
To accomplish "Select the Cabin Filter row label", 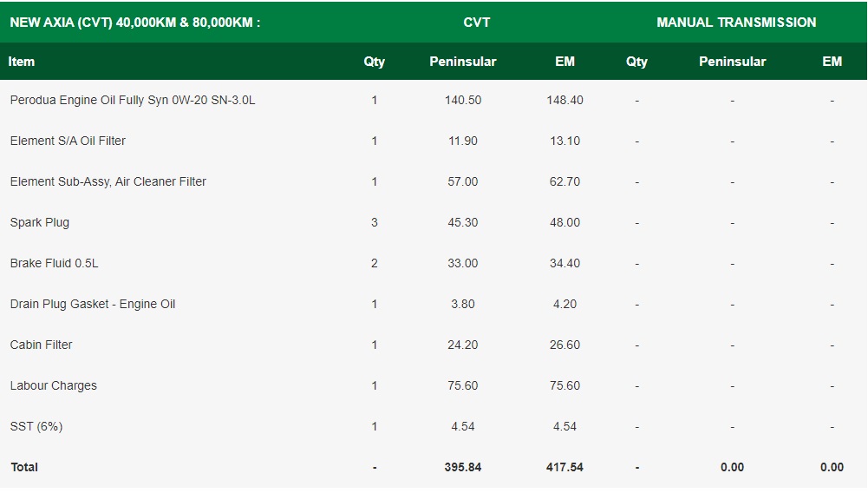I will click(42, 345).
